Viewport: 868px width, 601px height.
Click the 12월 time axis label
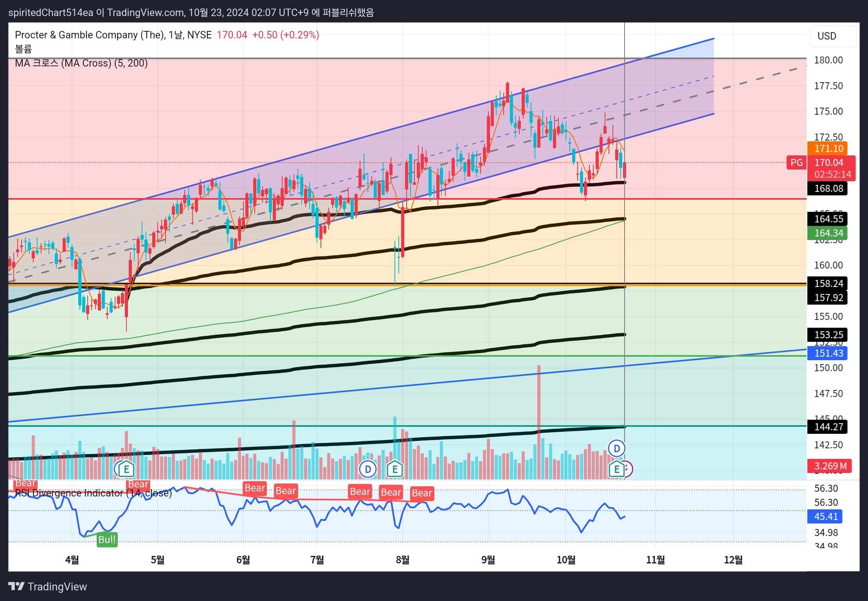point(733,559)
